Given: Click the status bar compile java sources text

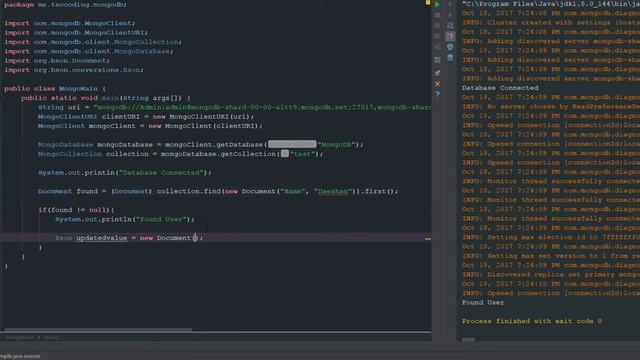Looking at the screenshot, I should [x=20, y=356].
